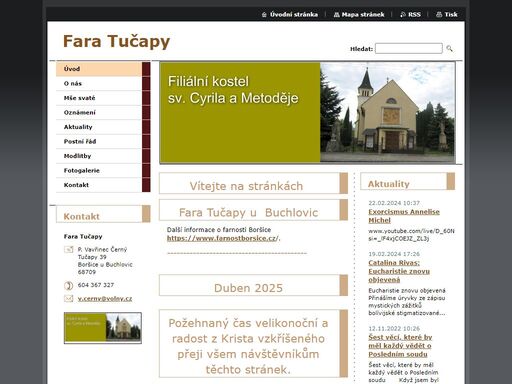
Task: Click the v.cerny@volny.cz email link
Action: tap(105, 299)
